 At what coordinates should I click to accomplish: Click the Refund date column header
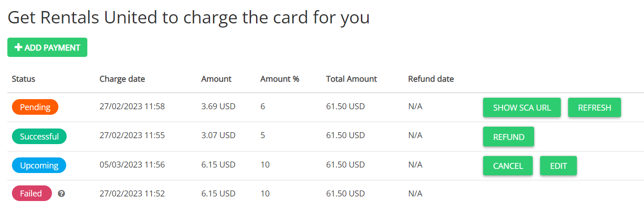pyautogui.click(x=431, y=79)
